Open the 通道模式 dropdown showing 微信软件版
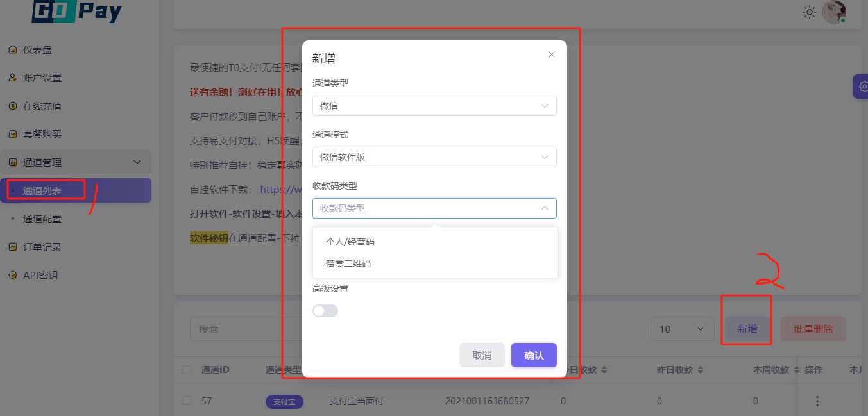Image resolution: width=868 pixels, height=416 pixels. click(434, 157)
